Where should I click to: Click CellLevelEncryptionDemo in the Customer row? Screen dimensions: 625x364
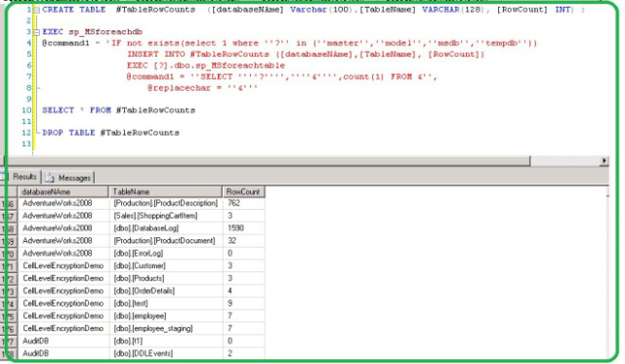62,265
